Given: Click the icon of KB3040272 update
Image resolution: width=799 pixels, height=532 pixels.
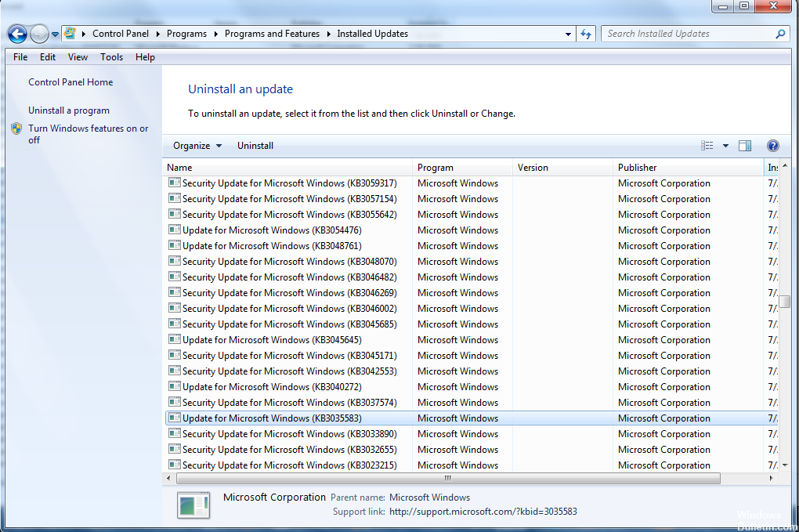Looking at the screenshot, I should 175,386.
